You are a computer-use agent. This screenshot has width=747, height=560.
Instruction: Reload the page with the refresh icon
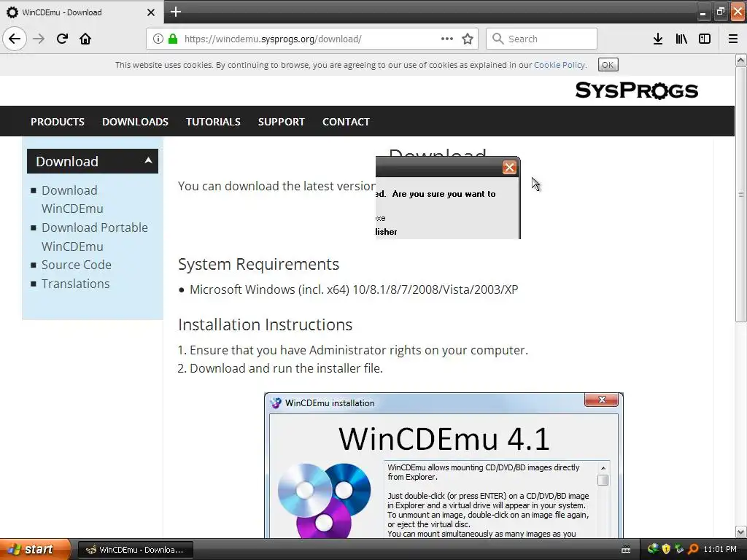pos(62,39)
